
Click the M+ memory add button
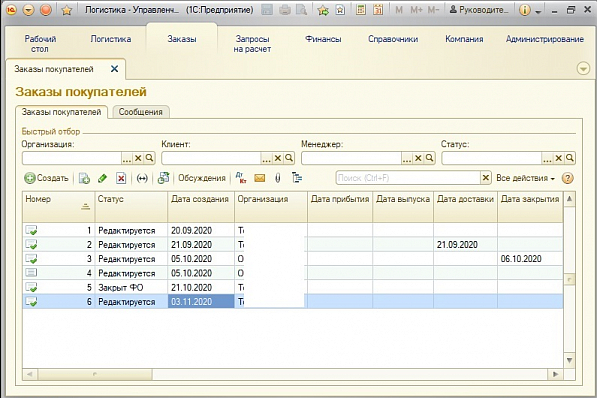(416, 10)
